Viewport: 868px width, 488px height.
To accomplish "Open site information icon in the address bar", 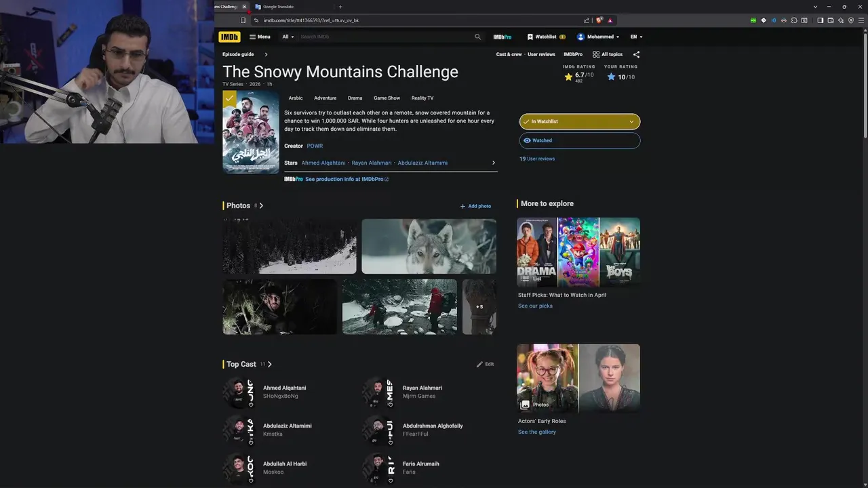I will pos(256,20).
